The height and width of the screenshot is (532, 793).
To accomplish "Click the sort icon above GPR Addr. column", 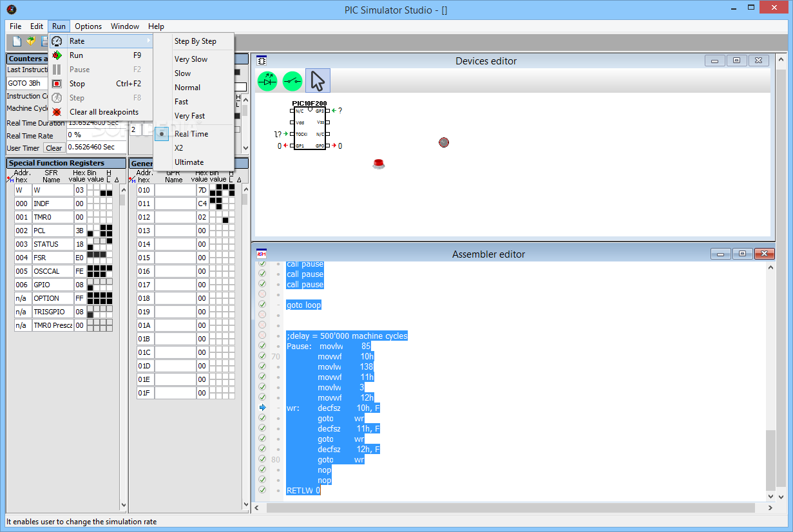I will pyautogui.click(x=133, y=180).
